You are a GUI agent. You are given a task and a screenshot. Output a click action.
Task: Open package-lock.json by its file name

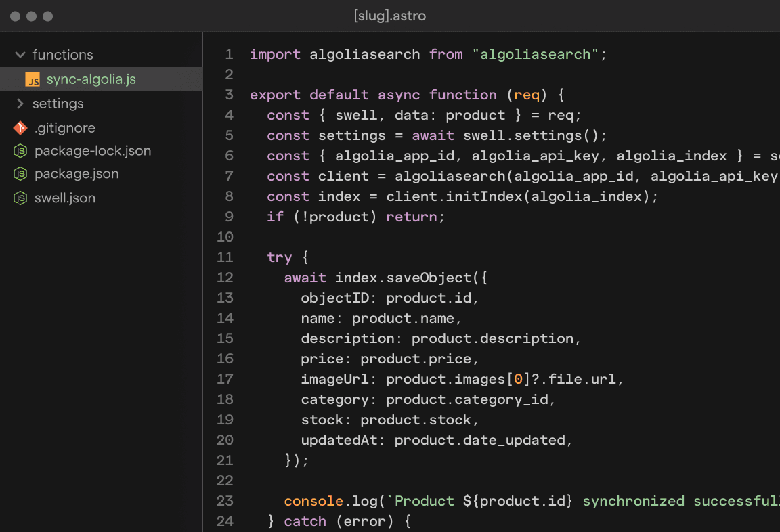pyautogui.click(x=93, y=151)
